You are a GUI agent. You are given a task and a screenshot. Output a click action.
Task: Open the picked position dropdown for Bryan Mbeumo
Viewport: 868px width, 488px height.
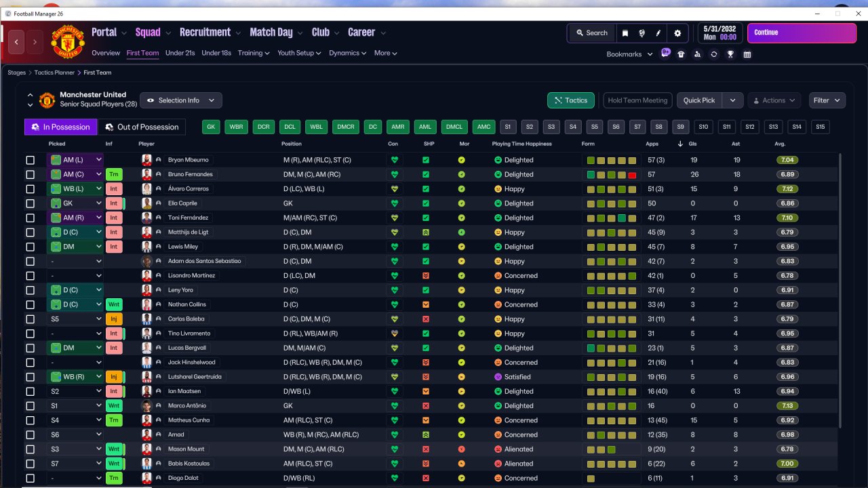tap(75, 160)
